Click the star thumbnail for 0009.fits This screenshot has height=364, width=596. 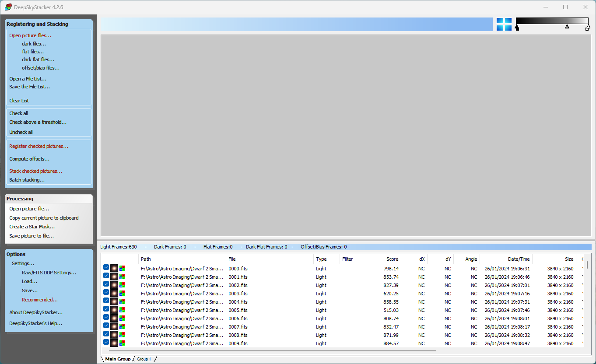[x=114, y=343]
